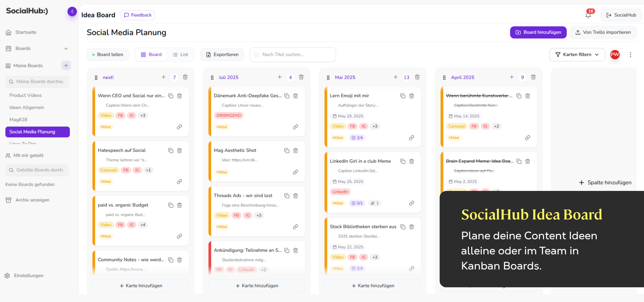The image size is (644, 302).
Task: Open the Product Videos board
Action: (25, 95)
